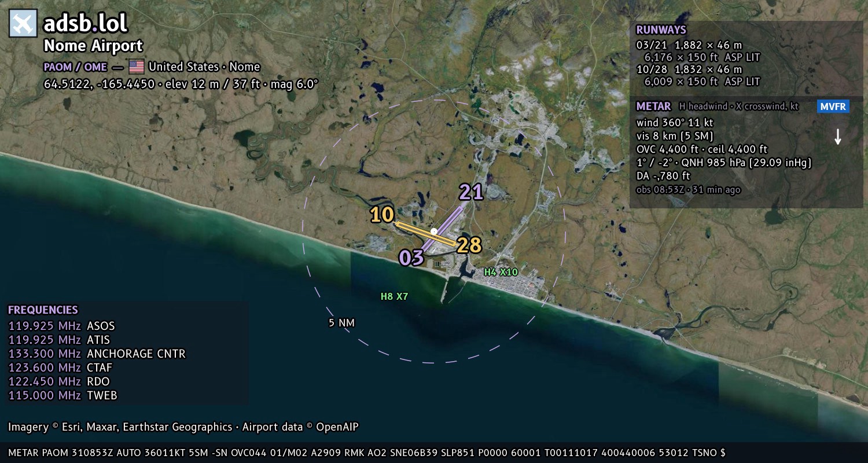Select the 123.600 MHz CTAF frequency row
This screenshot has width=868, height=463.
61,368
